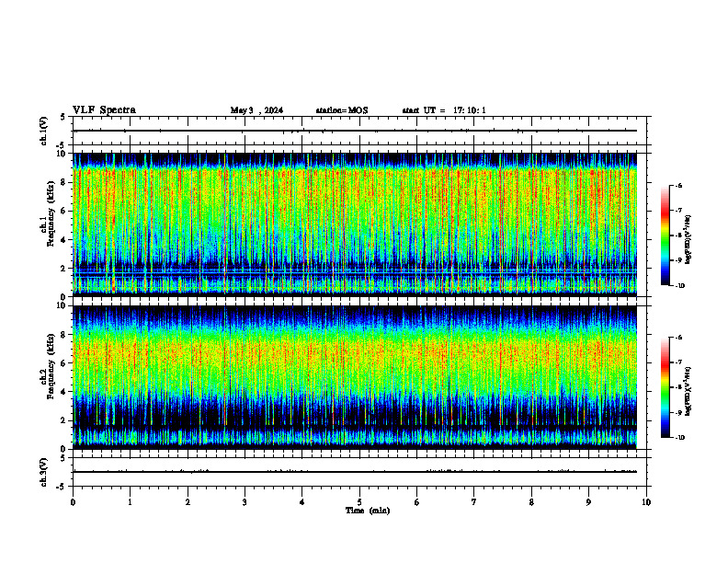This screenshot has height=563, width=728.
Task: Select the "May 3 , 2024" date text
Action: click(x=256, y=110)
